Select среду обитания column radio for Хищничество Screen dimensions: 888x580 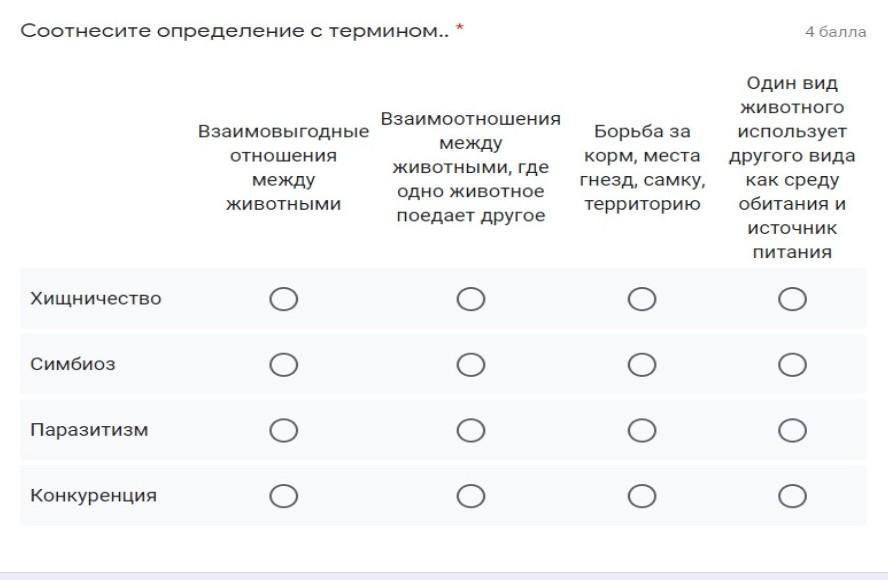click(792, 299)
